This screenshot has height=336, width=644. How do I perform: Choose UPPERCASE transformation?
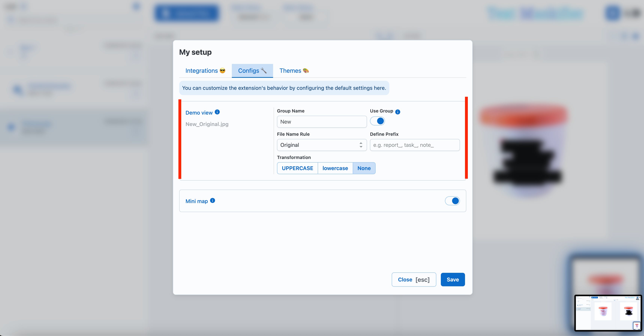(297, 168)
